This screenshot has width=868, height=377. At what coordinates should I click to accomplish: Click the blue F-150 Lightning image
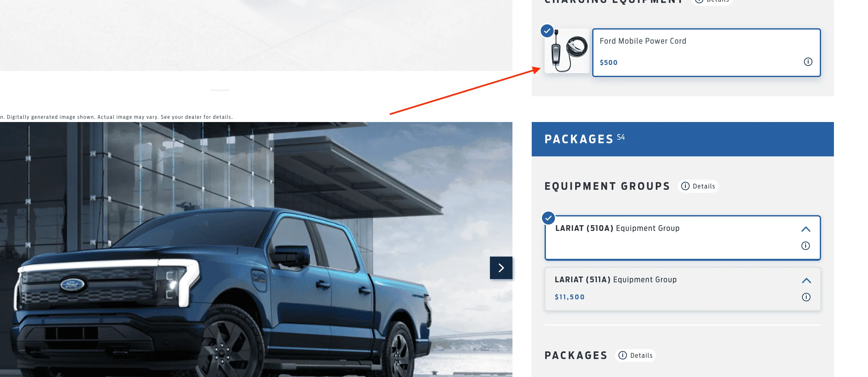[x=256, y=250]
